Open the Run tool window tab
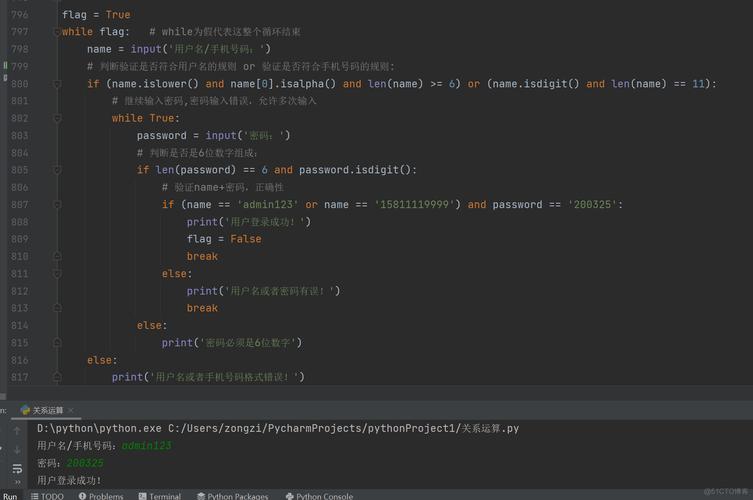The height and width of the screenshot is (500, 753). pyautogui.click(x=10, y=496)
